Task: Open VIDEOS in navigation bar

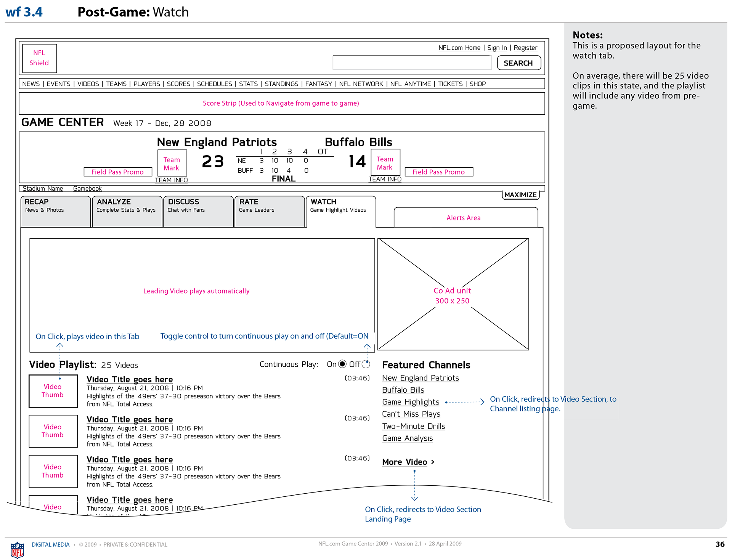Action: coord(88,84)
